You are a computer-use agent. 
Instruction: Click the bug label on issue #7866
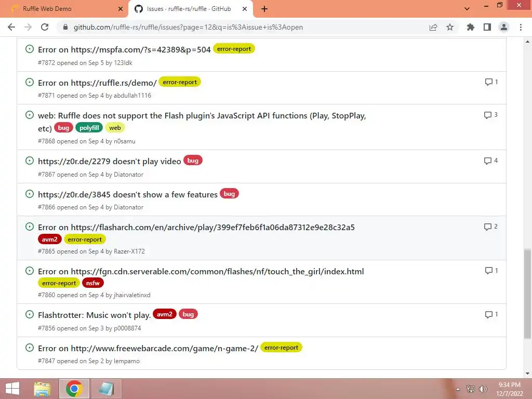click(x=229, y=194)
